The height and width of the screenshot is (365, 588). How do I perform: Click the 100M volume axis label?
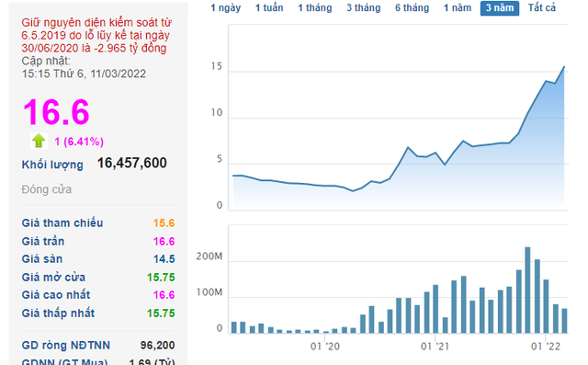(209, 292)
